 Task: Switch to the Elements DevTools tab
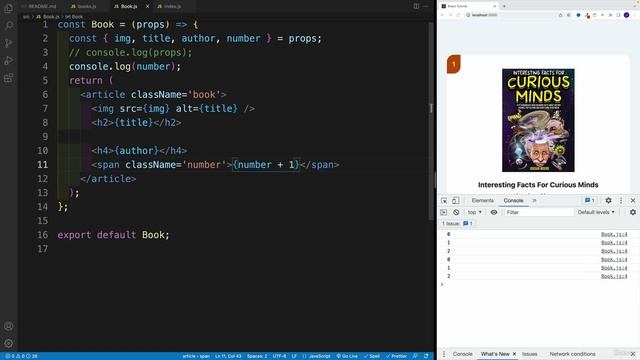(x=482, y=200)
